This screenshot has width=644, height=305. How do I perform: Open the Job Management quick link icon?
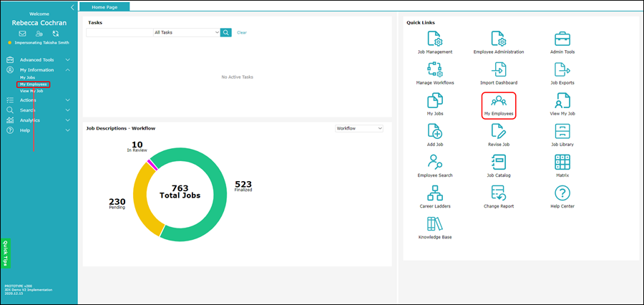click(434, 39)
